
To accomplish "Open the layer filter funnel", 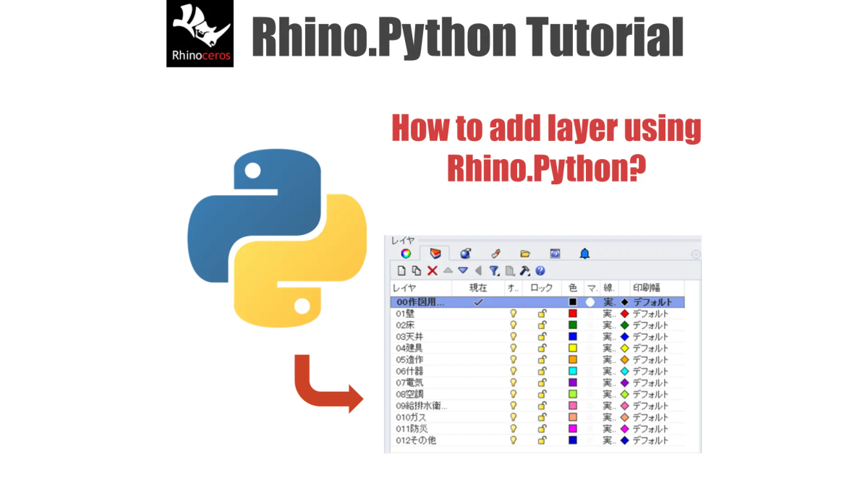I will tap(494, 271).
